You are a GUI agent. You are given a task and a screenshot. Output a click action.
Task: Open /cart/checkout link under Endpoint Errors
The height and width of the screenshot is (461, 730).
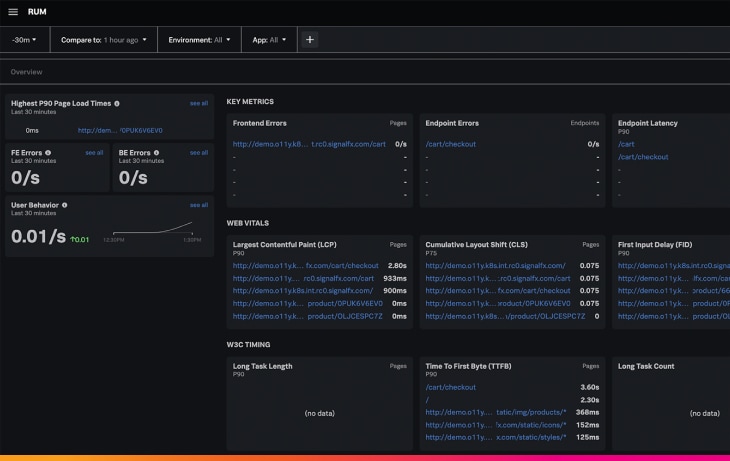coord(450,144)
